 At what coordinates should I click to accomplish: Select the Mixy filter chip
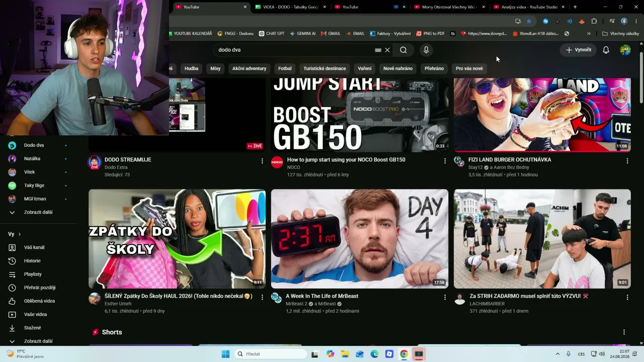click(215, 68)
